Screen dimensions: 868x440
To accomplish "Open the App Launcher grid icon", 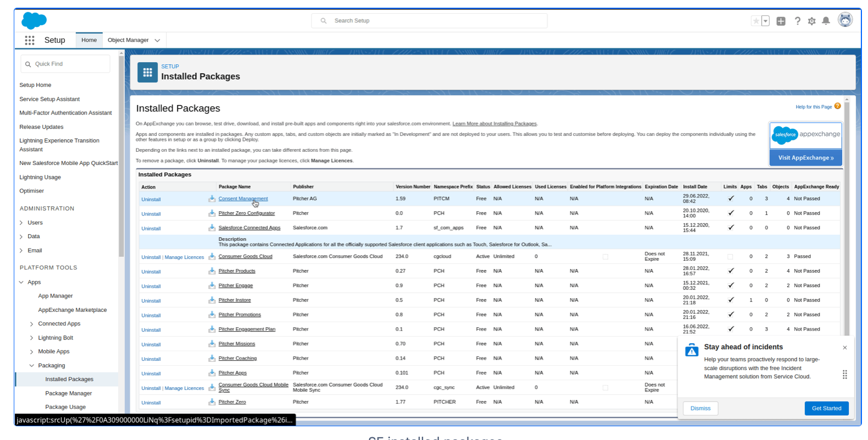I will pos(30,40).
